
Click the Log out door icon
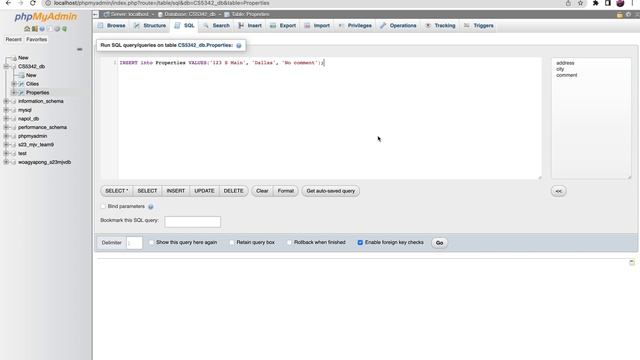(x=35, y=29)
